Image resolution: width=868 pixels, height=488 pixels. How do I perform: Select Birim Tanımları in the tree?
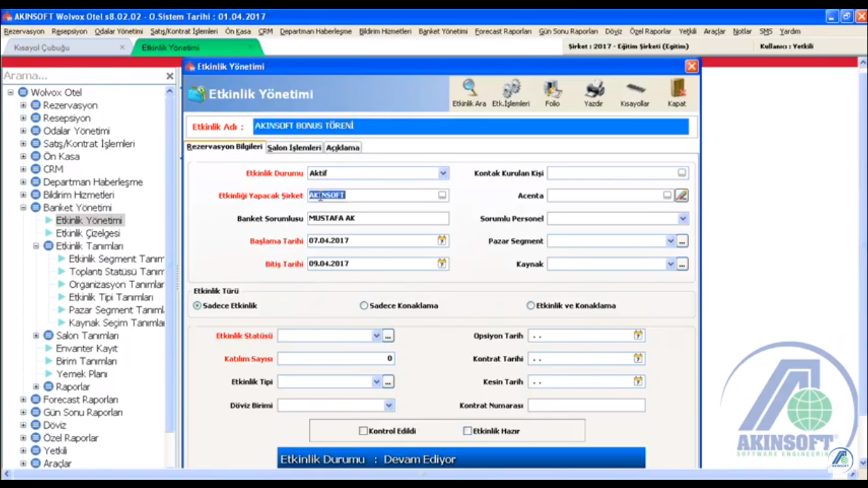[86, 361]
